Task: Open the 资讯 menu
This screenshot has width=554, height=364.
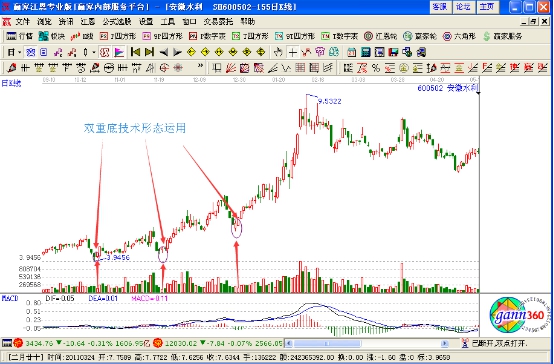Action: 66,22
